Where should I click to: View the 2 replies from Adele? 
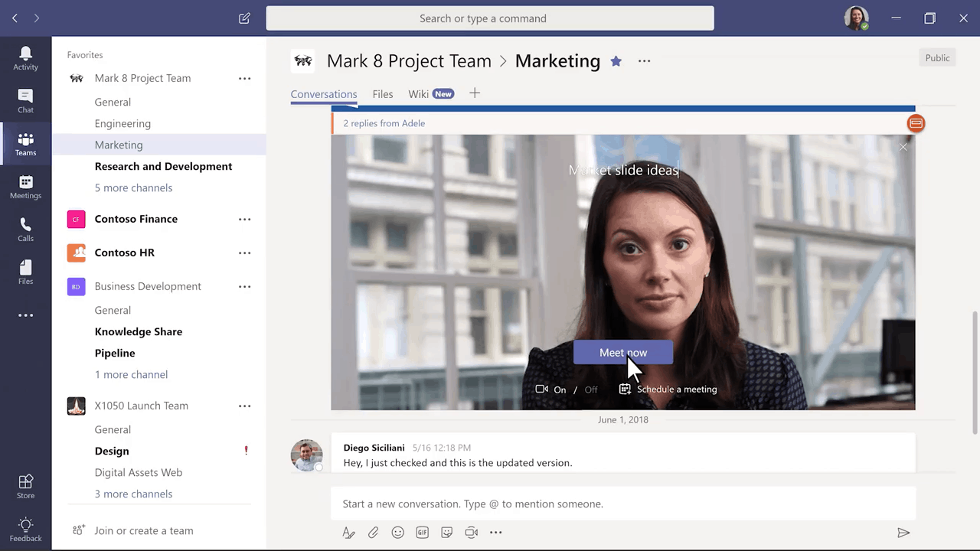coord(384,123)
